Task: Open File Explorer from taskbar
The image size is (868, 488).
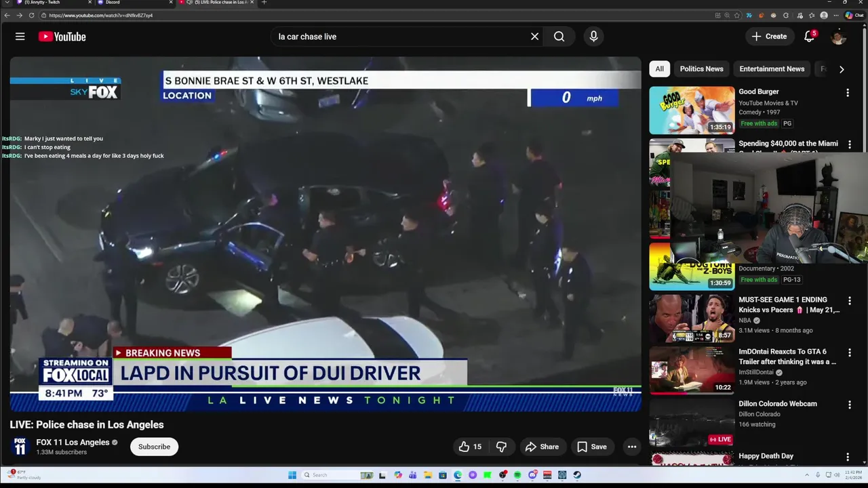Action: coord(428,475)
